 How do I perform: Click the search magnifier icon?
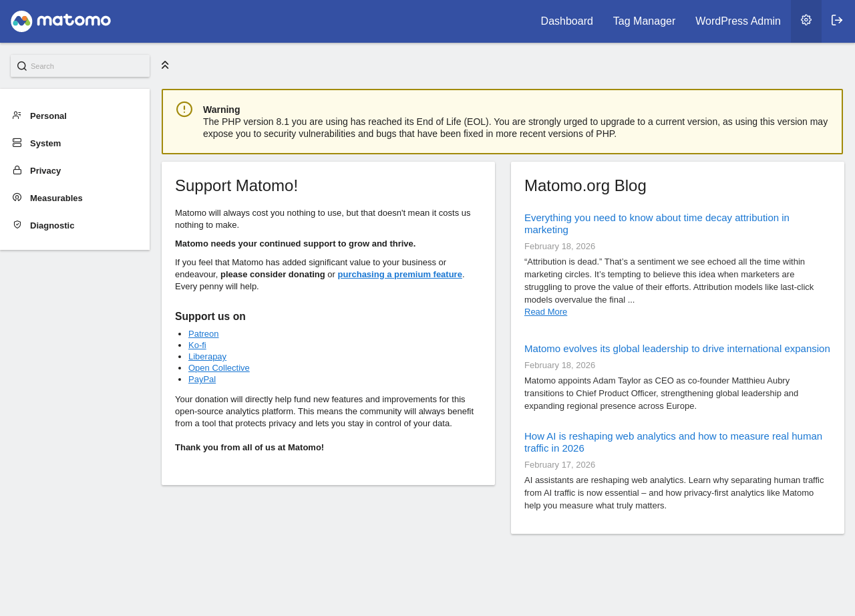[22, 66]
